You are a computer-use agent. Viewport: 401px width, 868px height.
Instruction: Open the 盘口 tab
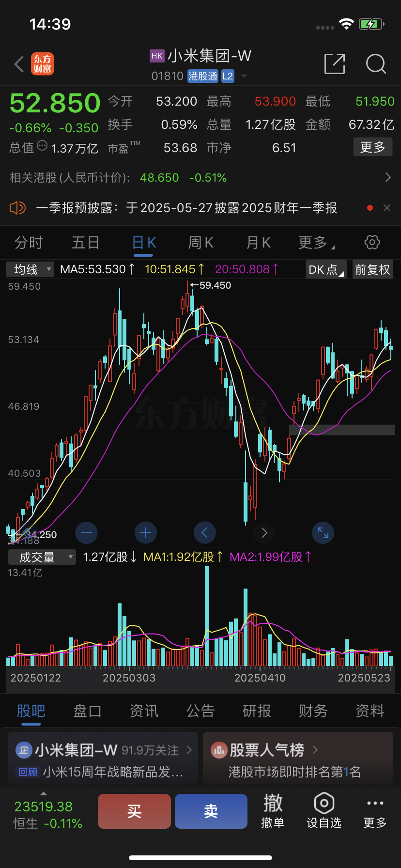tap(87, 711)
